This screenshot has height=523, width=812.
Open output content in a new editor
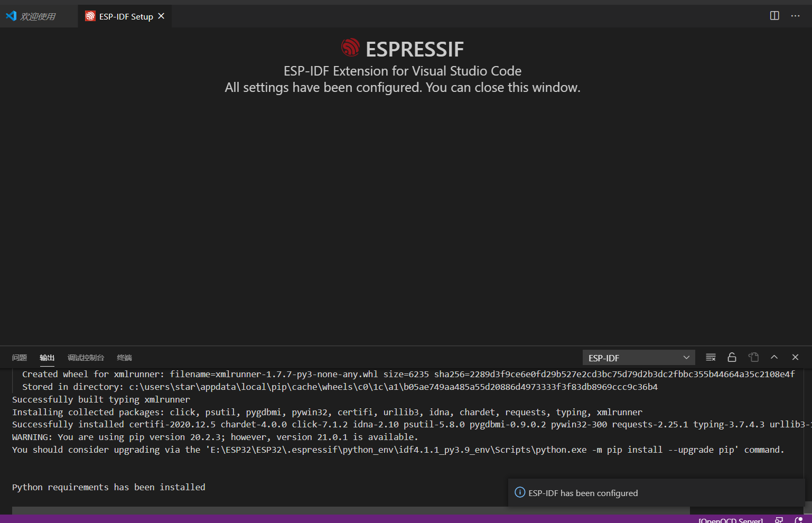point(753,357)
